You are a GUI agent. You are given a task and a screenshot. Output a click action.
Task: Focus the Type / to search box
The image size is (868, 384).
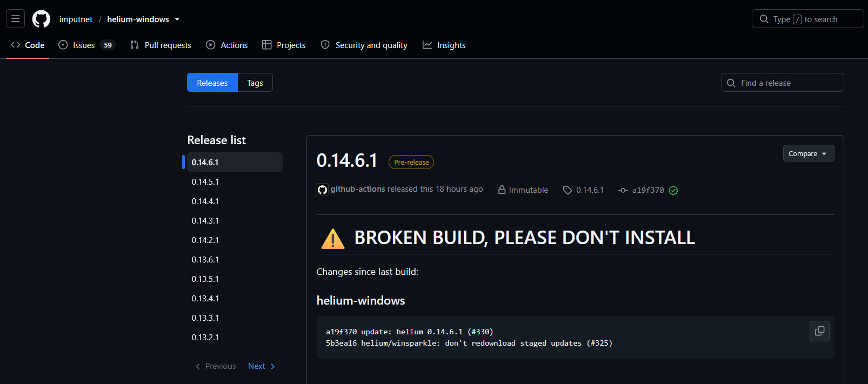(x=807, y=19)
